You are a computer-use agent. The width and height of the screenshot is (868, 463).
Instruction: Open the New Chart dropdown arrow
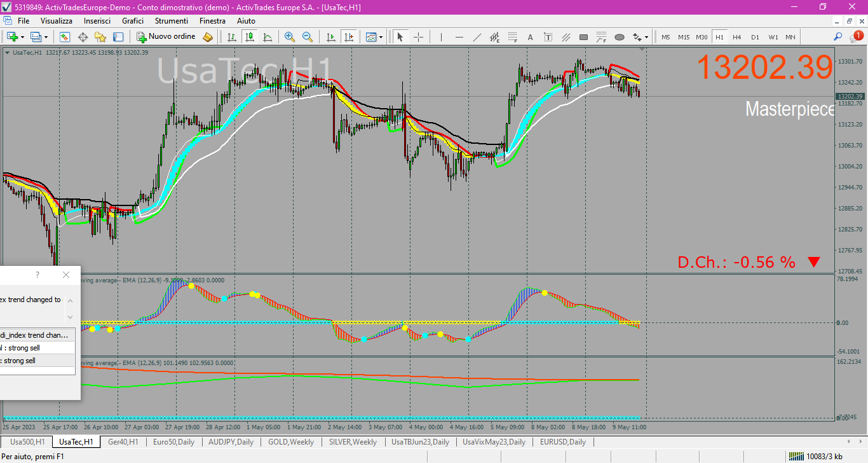click(x=22, y=38)
